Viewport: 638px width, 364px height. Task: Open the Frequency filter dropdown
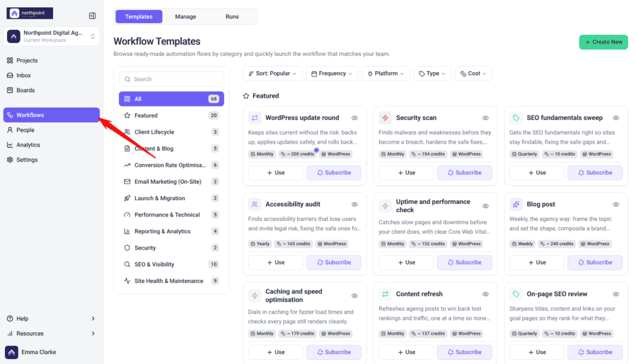[x=331, y=73]
